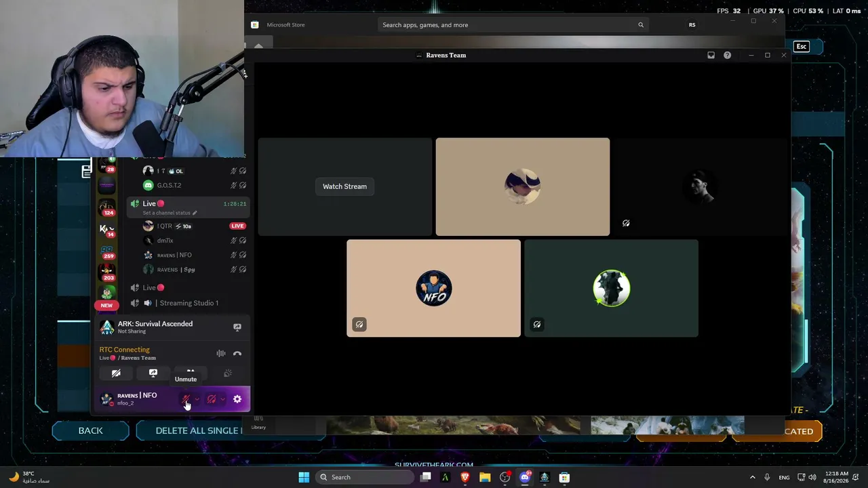Image resolution: width=868 pixels, height=488 pixels.
Task: Open the server with 14 badge
Action: pos(107,230)
